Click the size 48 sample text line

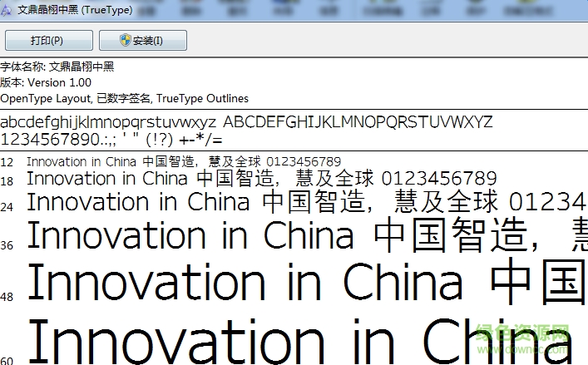click(307, 281)
